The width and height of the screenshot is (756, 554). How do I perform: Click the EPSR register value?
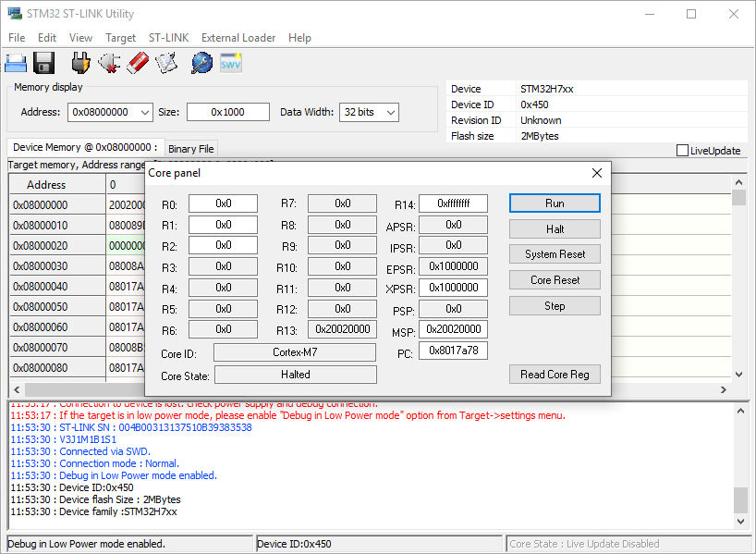coord(453,266)
